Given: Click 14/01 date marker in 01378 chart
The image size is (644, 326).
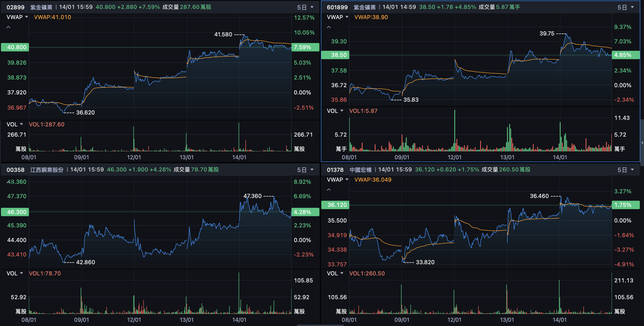Looking at the screenshot, I should coord(560,320).
